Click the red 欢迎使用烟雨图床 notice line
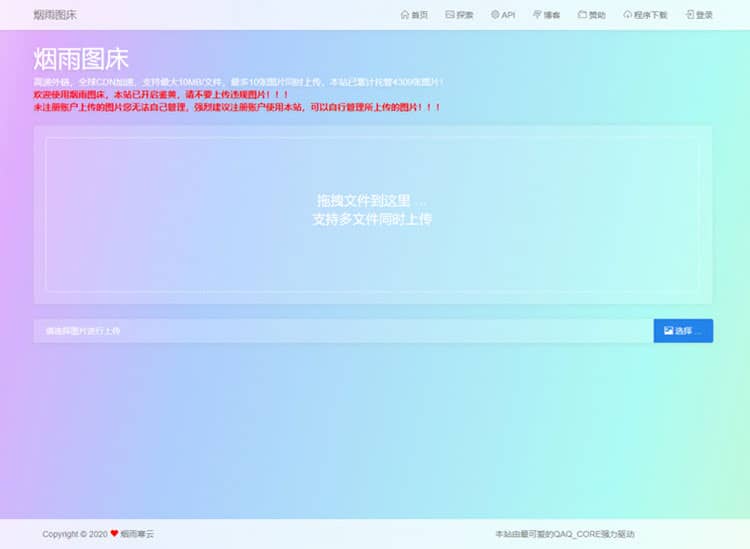The height and width of the screenshot is (549, 750). tap(161, 95)
